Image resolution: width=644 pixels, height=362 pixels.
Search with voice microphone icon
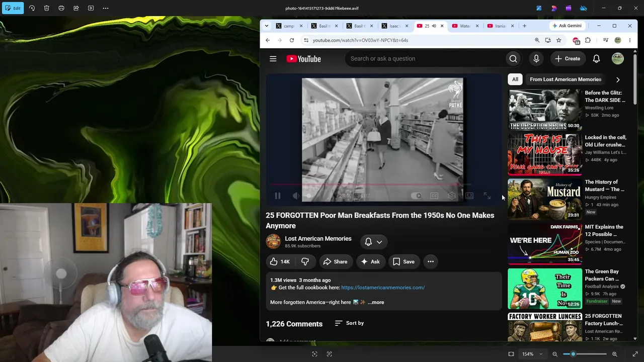click(x=536, y=59)
